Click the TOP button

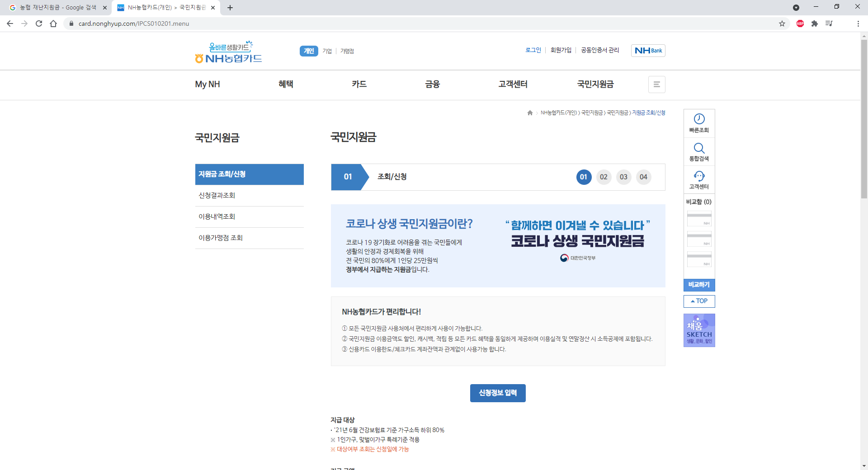coord(699,301)
